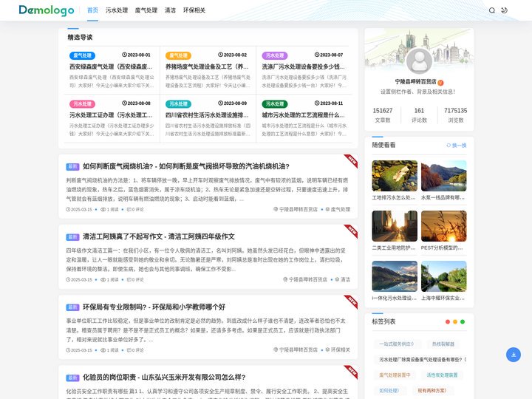Screen dimensions: 532x399
Task: Open featured article 城市污水处理的工艺流程是什么
Action: tap(304, 115)
